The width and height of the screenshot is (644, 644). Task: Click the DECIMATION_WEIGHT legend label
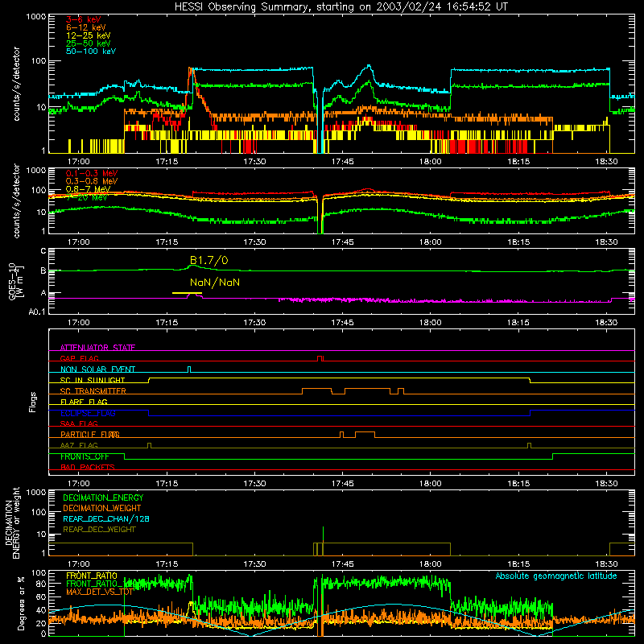pos(102,508)
